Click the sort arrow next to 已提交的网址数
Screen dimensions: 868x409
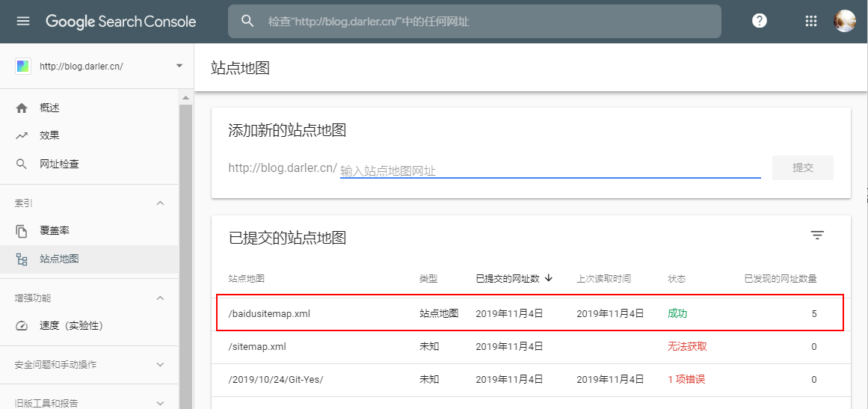point(549,278)
